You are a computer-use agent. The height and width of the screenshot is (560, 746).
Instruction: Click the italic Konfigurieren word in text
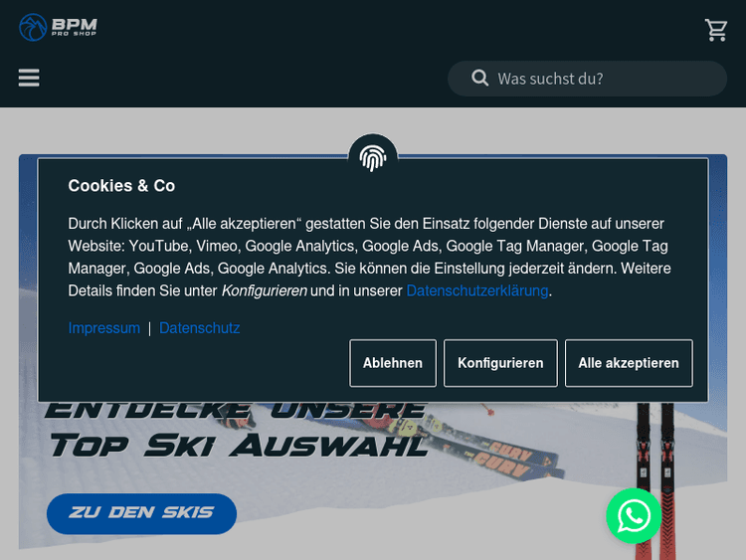click(x=264, y=290)
